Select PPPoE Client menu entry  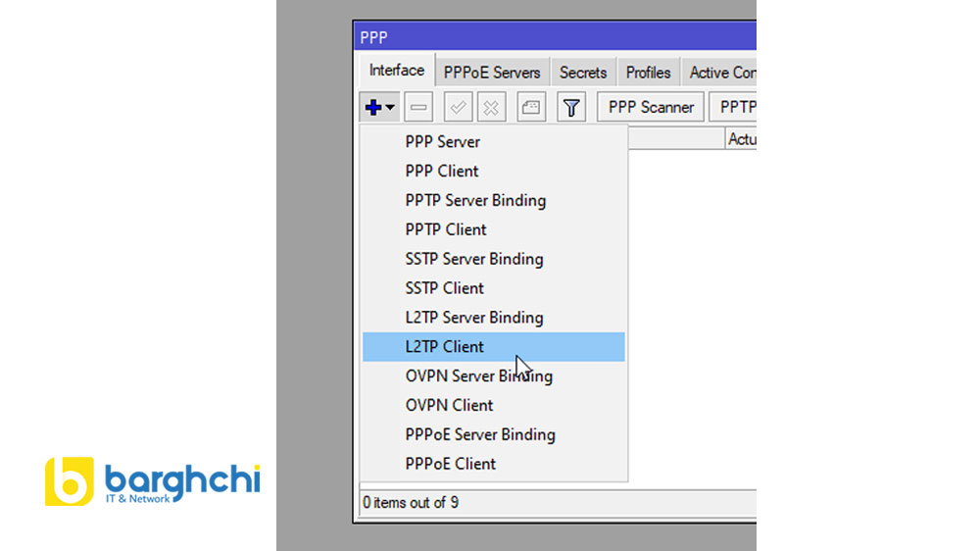pyautogui.click(x=451, y=464)
